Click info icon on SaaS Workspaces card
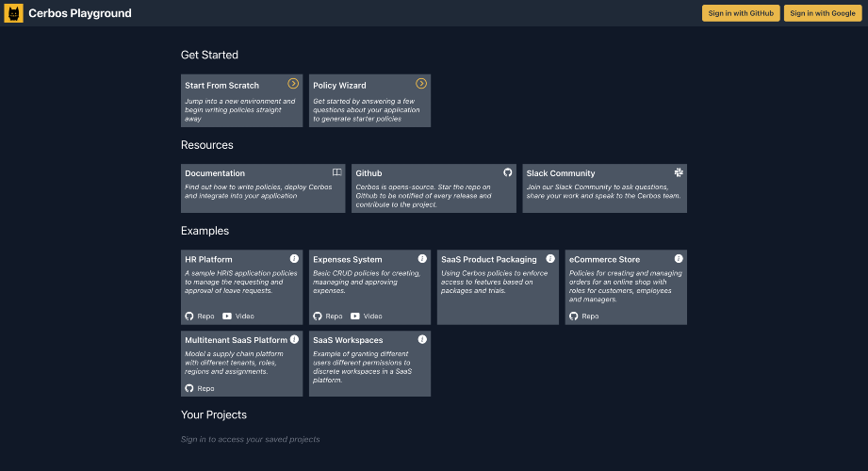The width and height of the screenshot is (868, 471). (422, 339)
